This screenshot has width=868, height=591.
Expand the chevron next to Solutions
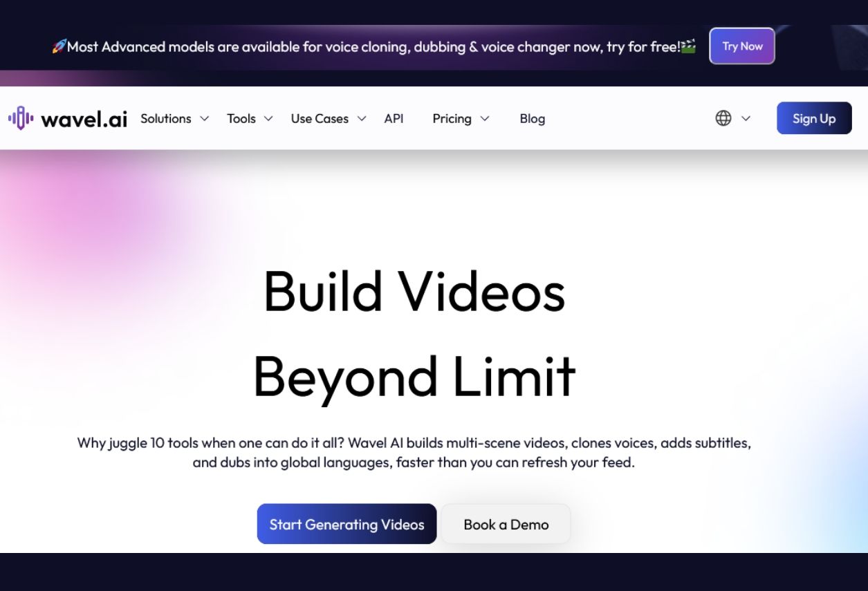[205, 119]
